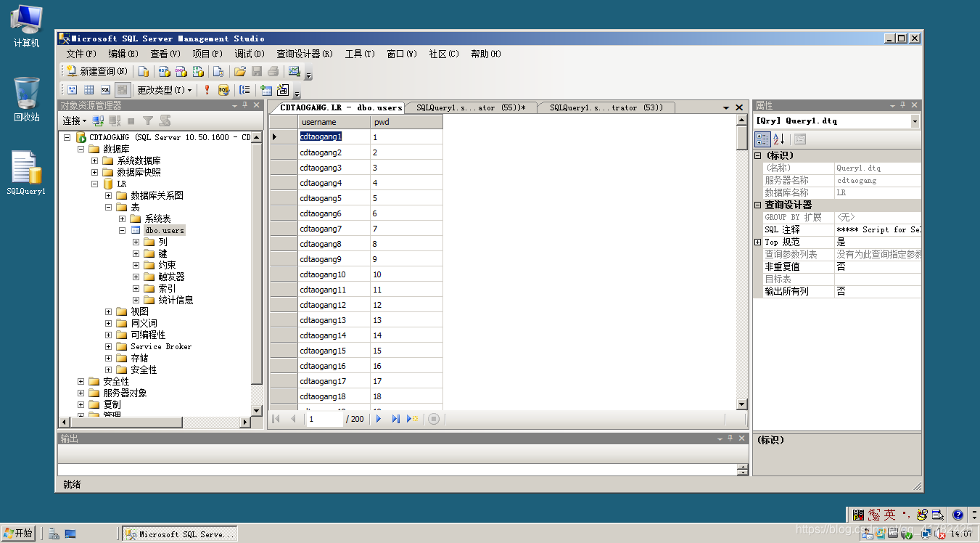
Task: Toggle the Categorized view icon in Properties
Action: [763, 139]
